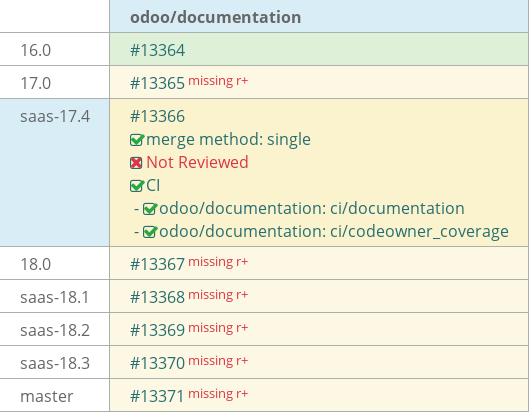The height and width of the screenshot is (412, 529).
Task: Open pull request #13368 link
Action: (x=158, y=297)
